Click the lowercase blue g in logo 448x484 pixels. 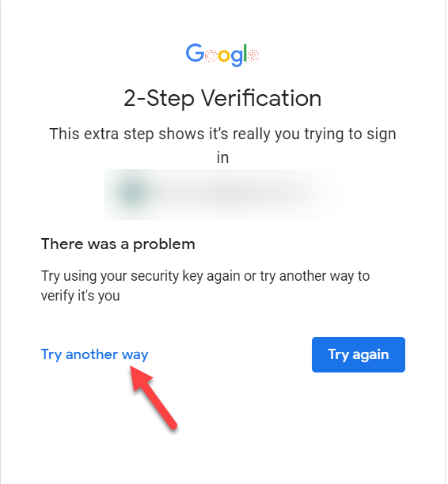point(237,58)
